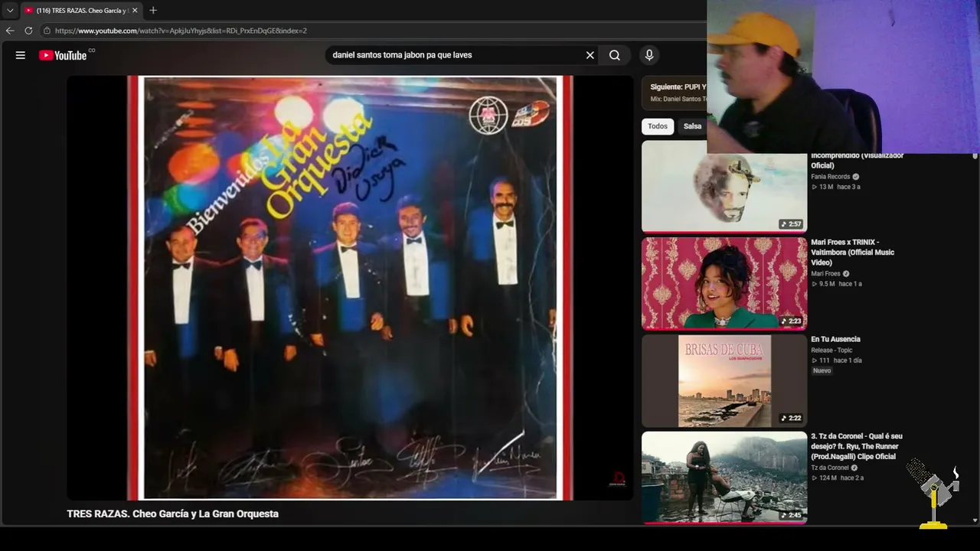
Task: Open a new browser tab with plus
Action: [153, 11]
